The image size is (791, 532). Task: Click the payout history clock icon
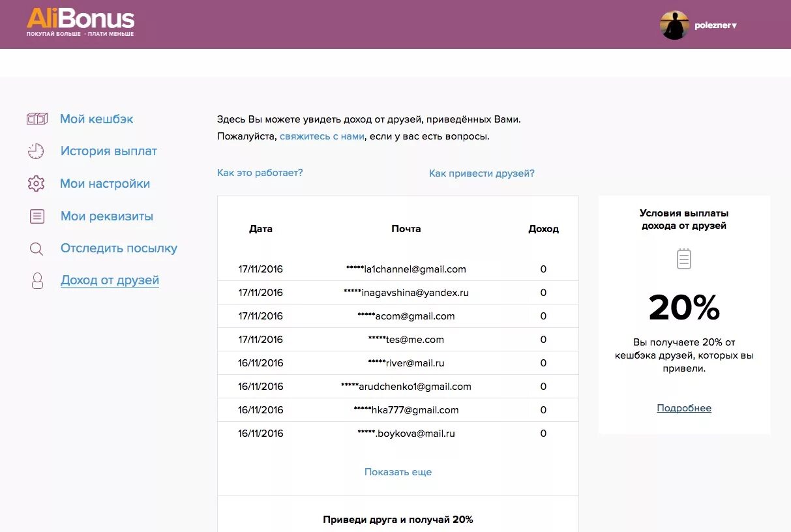[x=36, y=151]
